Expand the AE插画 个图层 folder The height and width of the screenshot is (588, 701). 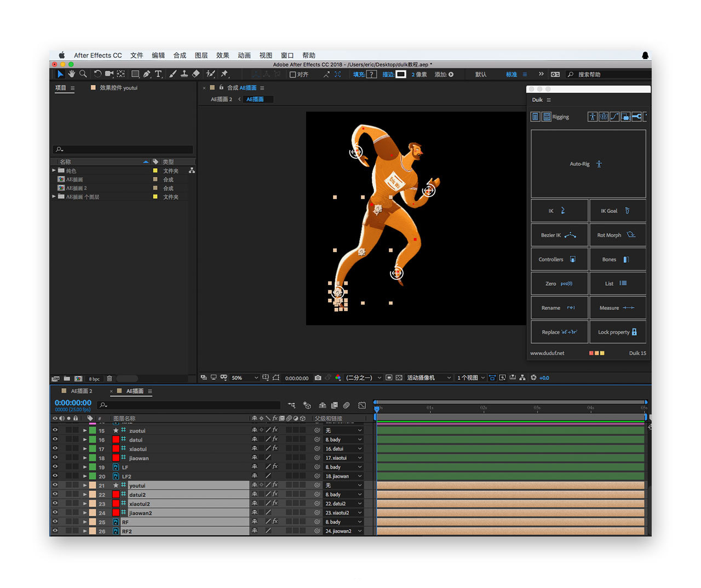click(x=54, y=196)
